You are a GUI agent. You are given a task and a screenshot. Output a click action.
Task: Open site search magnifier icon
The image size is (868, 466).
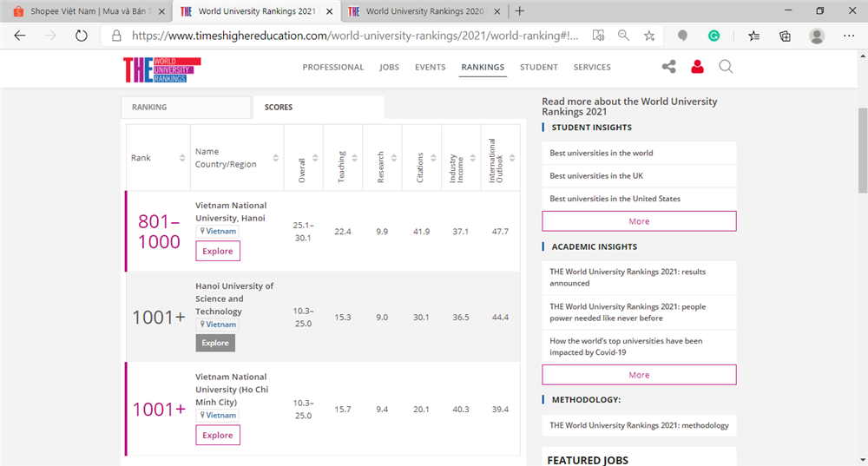pyautogui.click(x=726, y=67)
